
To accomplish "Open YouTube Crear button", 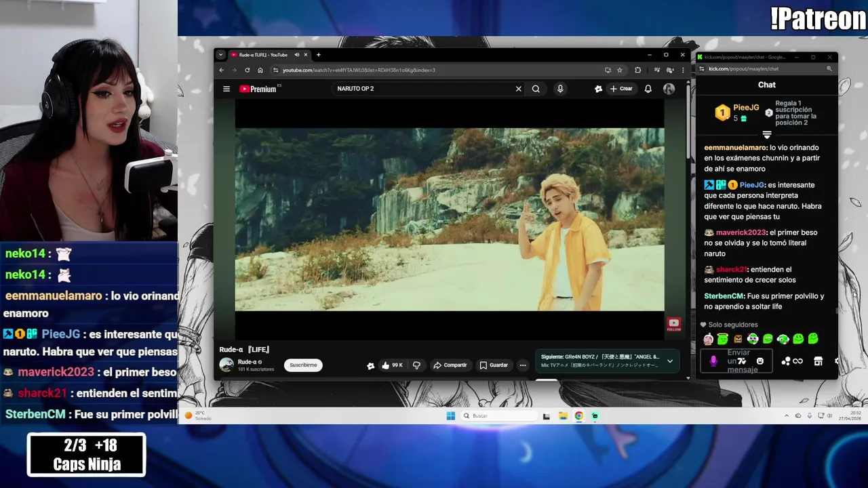I will coord(621,89).
